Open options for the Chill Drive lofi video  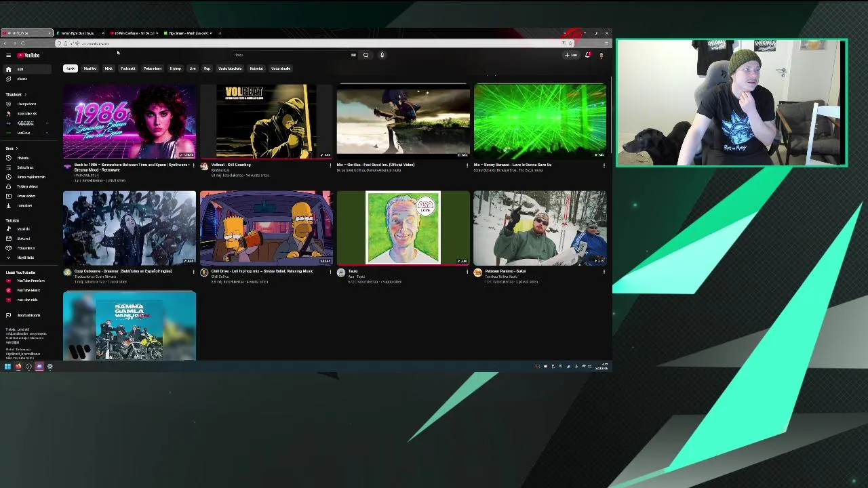[x=330, y=272]
